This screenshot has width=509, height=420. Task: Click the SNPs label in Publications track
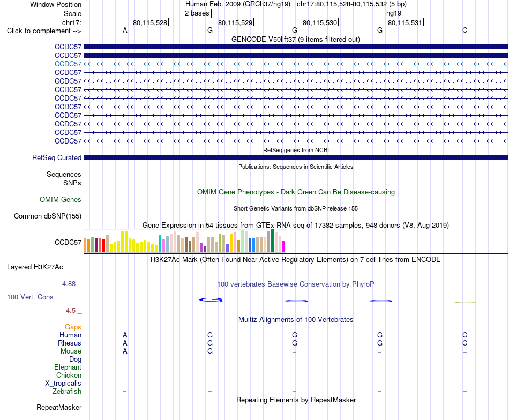pyautogui.click(x=72, y=183)
